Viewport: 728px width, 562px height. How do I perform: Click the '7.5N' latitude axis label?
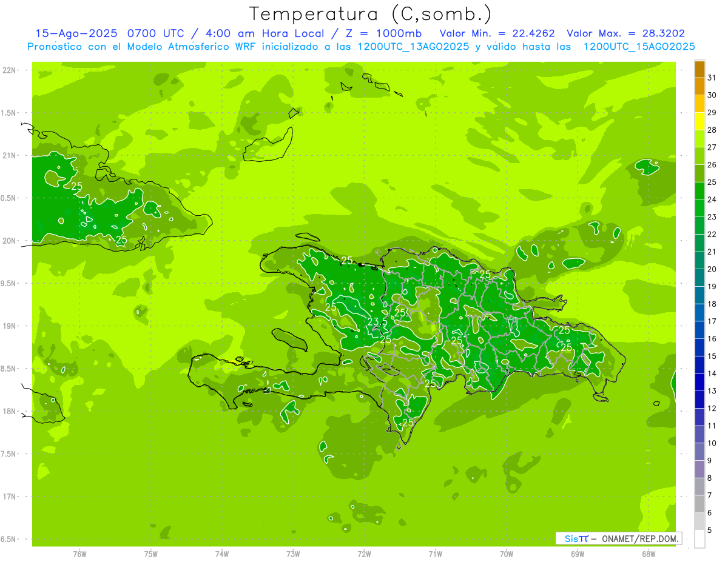point(8,454)
